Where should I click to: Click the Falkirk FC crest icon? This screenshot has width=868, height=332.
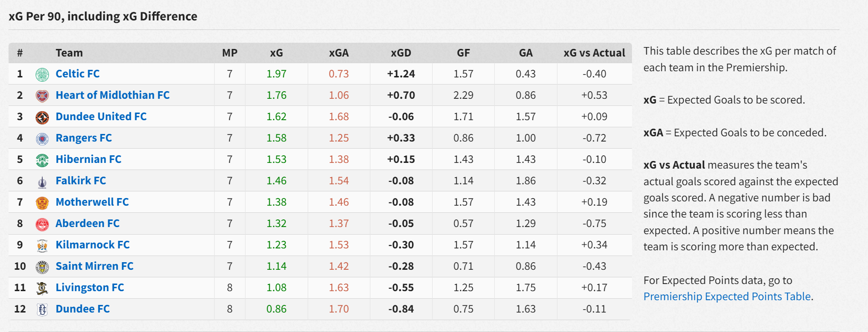pos(42,181)
